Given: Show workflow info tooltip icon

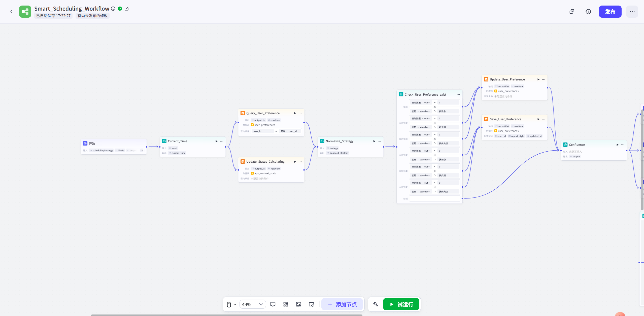Looking at the screenshot, I should (113, 9).
